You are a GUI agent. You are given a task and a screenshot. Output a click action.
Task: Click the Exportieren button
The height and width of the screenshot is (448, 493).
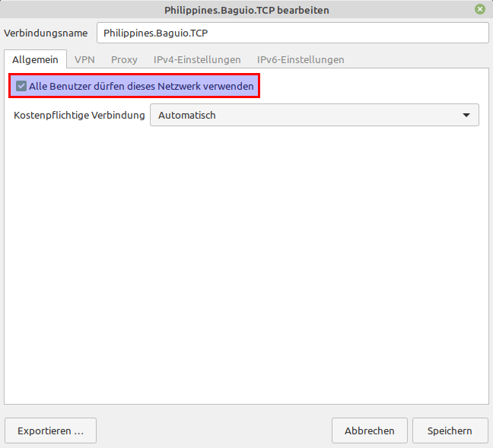coord(51,431)
